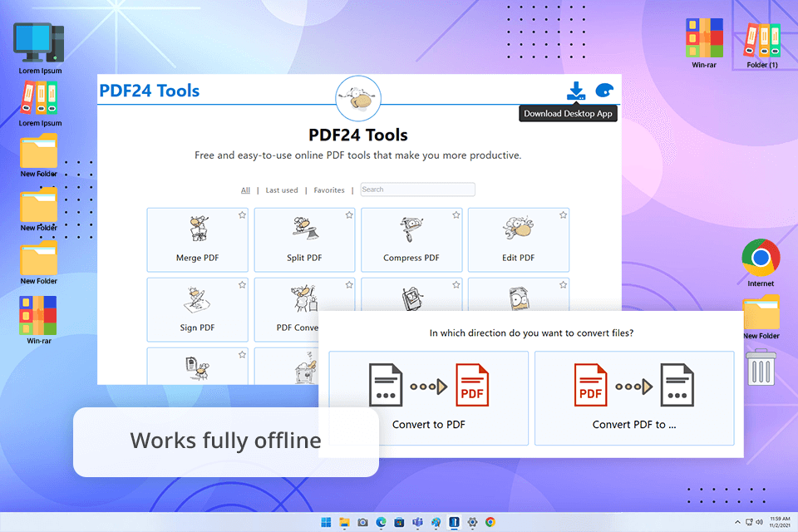Open the Merge PDF tool
The image size is (798, 532).
click(198, 239)
